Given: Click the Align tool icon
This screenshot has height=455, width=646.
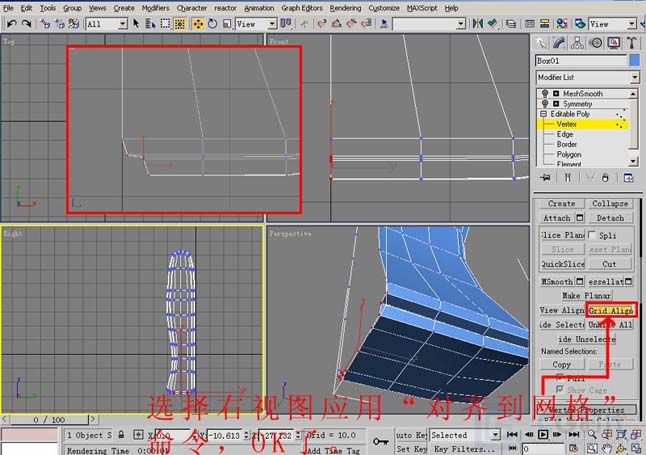Looking at the screenshot, I should pyautogui.click(x=492, y=24).
